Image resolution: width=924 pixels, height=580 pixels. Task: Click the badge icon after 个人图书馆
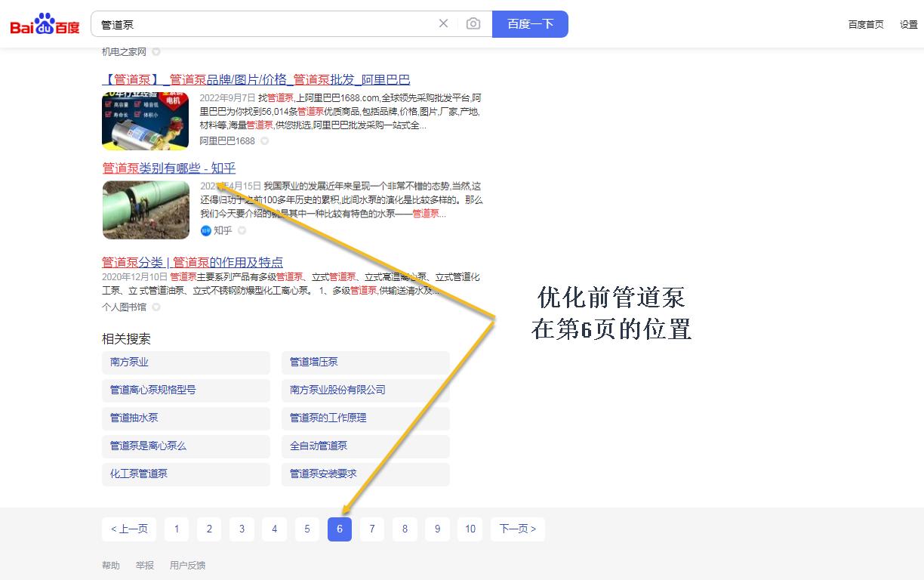[x=156, y=307]
